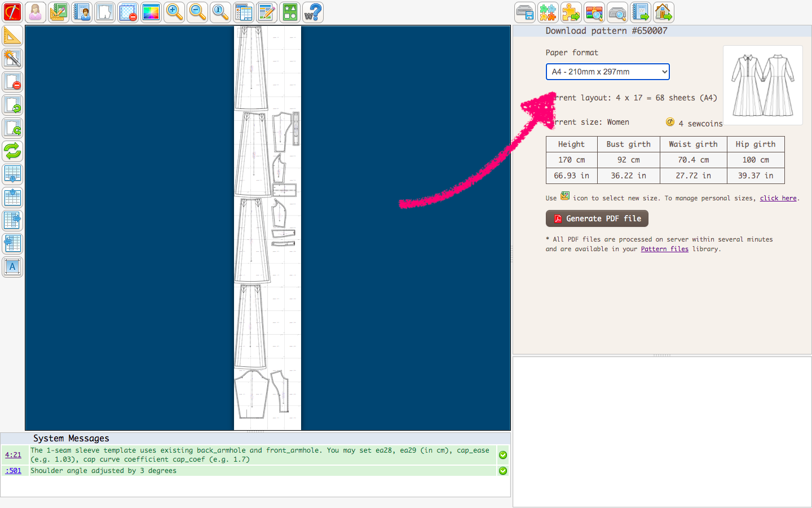Screen dimensions: 812x508
Task: Open the Paper format dropdown
Action: pyautogui.click(x=607, y=72)
